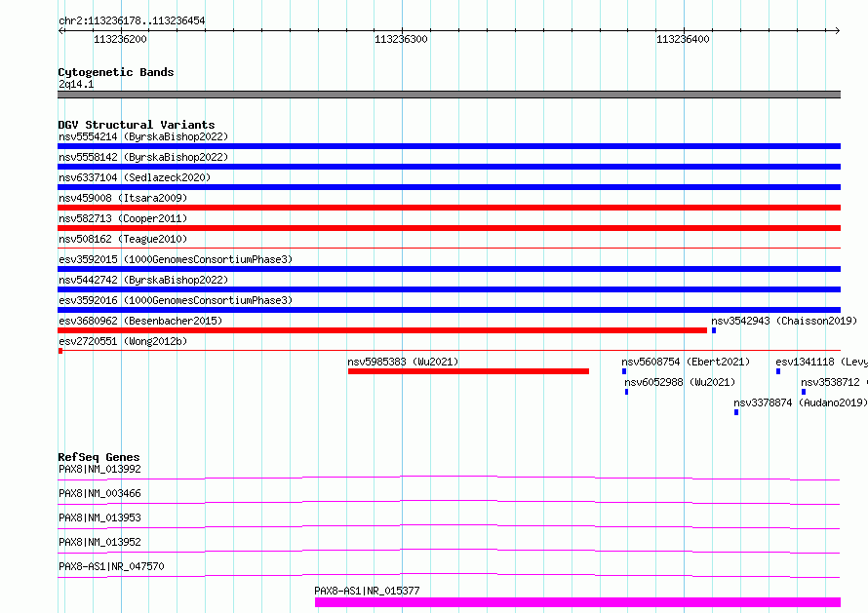Image resolution: width=868 pixels, height=613 pixels.
Task: Click the Cytogenetic Bands track heading
Action: pyautogui.click(x=116, y=72)
